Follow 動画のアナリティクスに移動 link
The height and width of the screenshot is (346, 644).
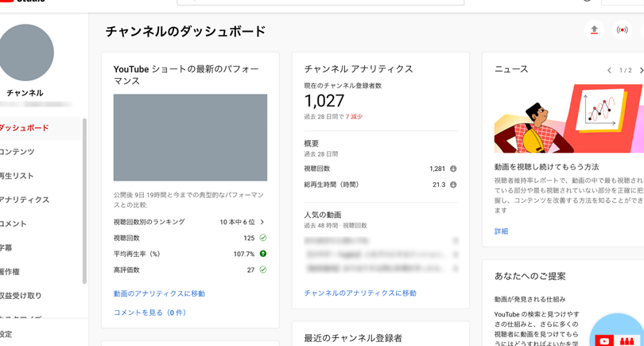(159, 294)
